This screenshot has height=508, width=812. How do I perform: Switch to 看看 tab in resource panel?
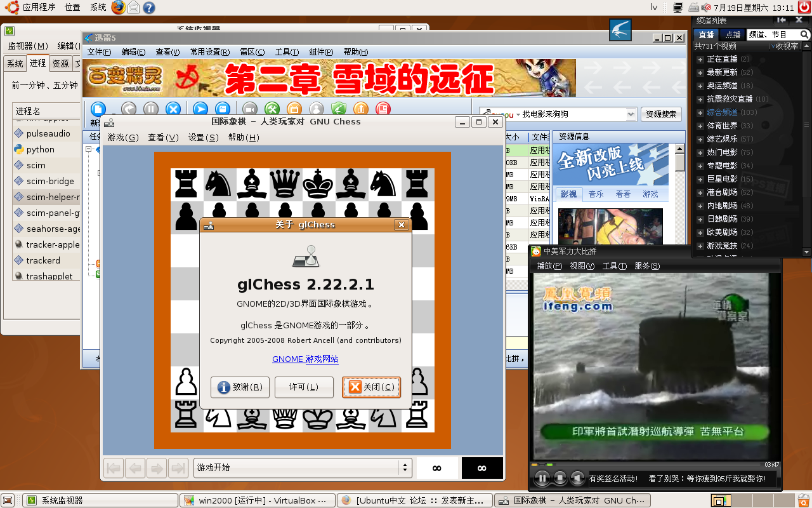(623, 194)
